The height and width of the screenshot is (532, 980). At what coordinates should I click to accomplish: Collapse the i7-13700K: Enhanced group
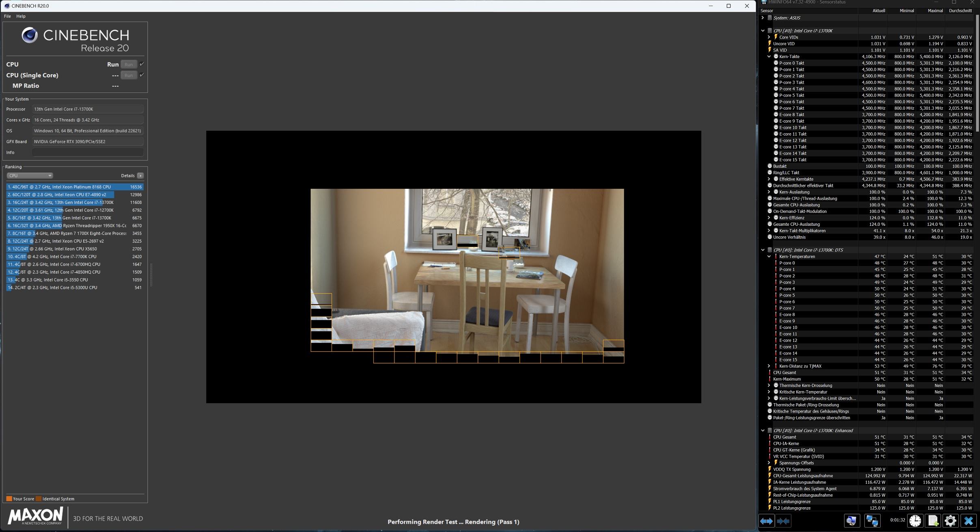pyautogui.click(x=763, y=430)
